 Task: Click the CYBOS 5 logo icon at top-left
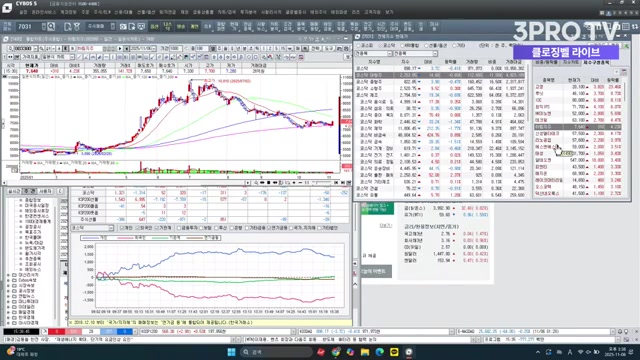(7, 7)
